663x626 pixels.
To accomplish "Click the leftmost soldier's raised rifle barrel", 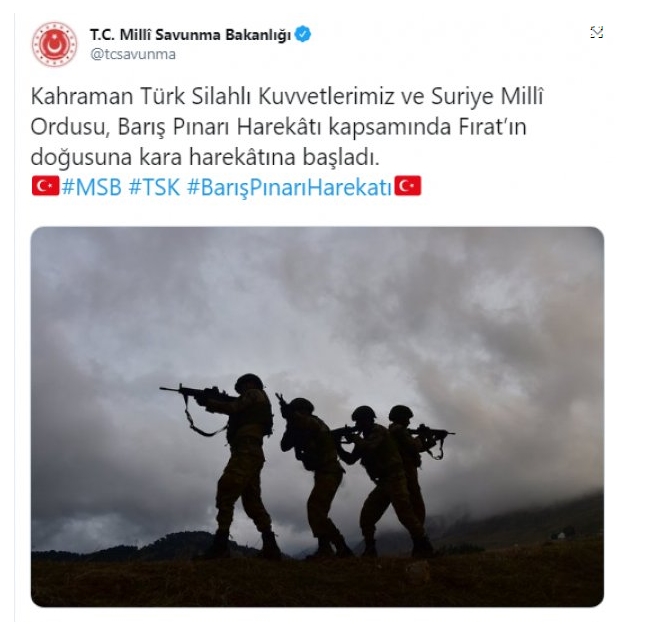I will coord(171,389).
